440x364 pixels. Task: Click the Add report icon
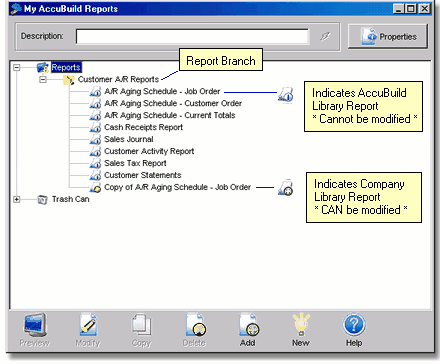(x=249, y=325)
